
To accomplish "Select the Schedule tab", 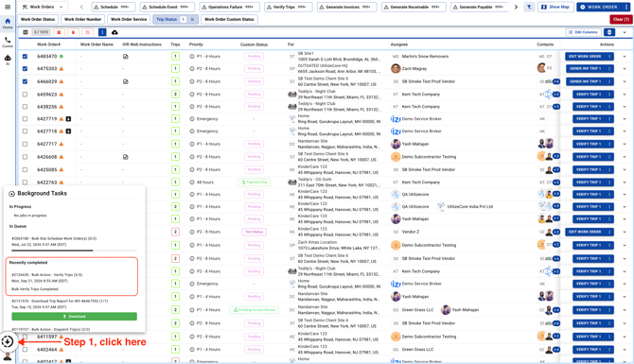I will coord(114,7).
